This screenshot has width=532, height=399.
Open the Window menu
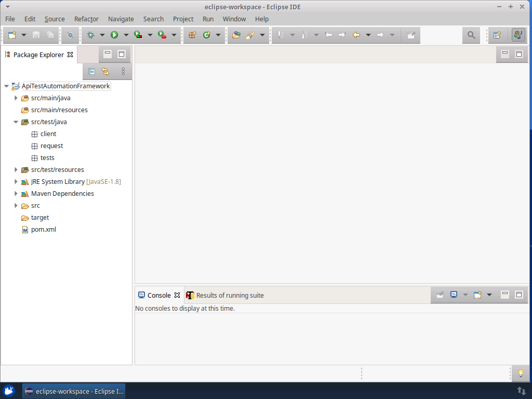234,19
